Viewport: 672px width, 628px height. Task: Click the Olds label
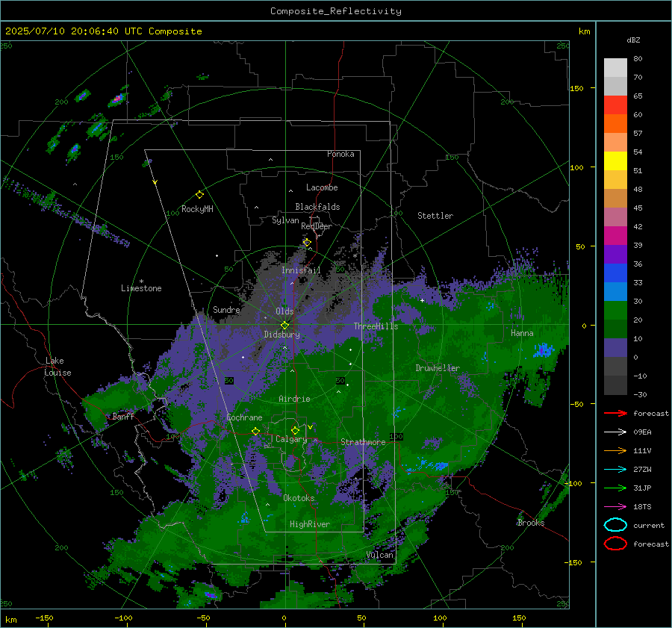click(x=284, y=311)
